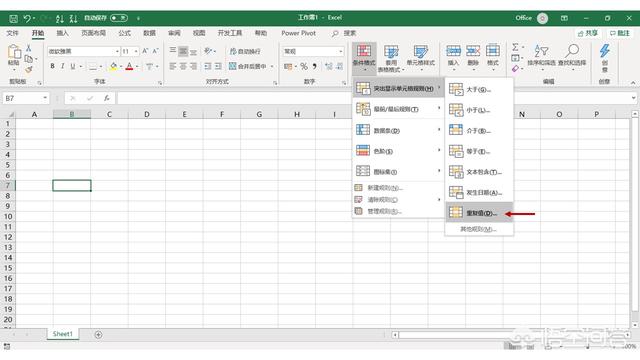Select Duplicate Values (重复值) rule
Viewport: 640px width, 360px height.
coord(479,212)
